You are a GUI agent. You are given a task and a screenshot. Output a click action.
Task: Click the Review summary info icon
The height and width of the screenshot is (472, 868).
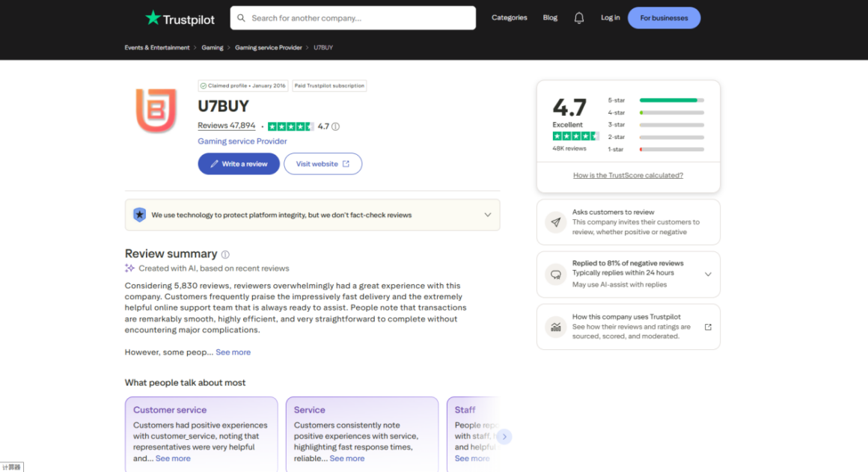[x=225, y=254]
